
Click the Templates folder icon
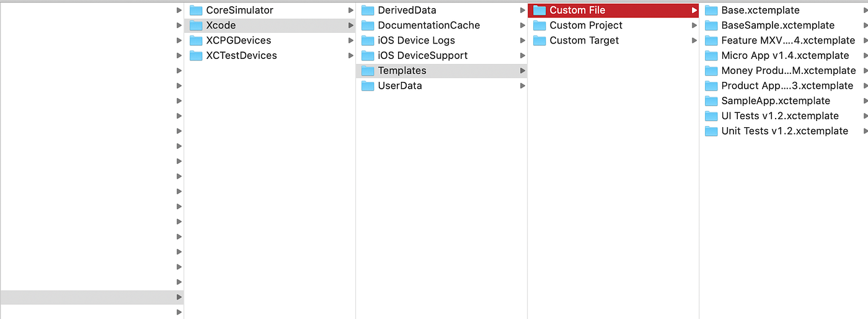click(x=368, y=71)
